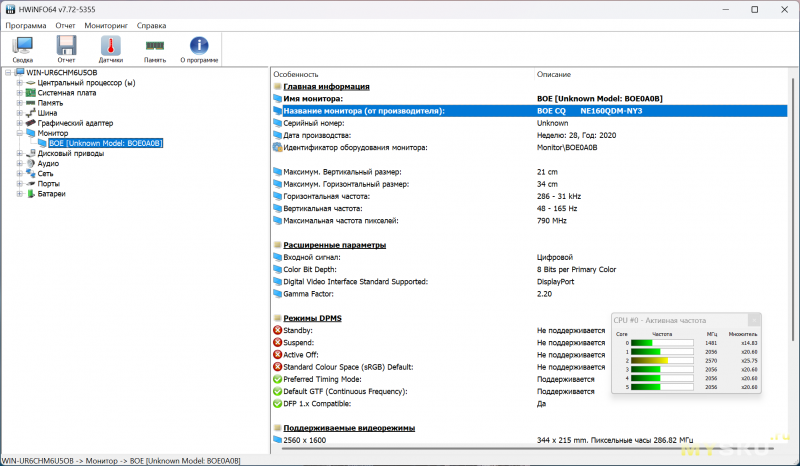Select the Вертикальная частота row
800x466 pixels.
(x=530, y=209)
